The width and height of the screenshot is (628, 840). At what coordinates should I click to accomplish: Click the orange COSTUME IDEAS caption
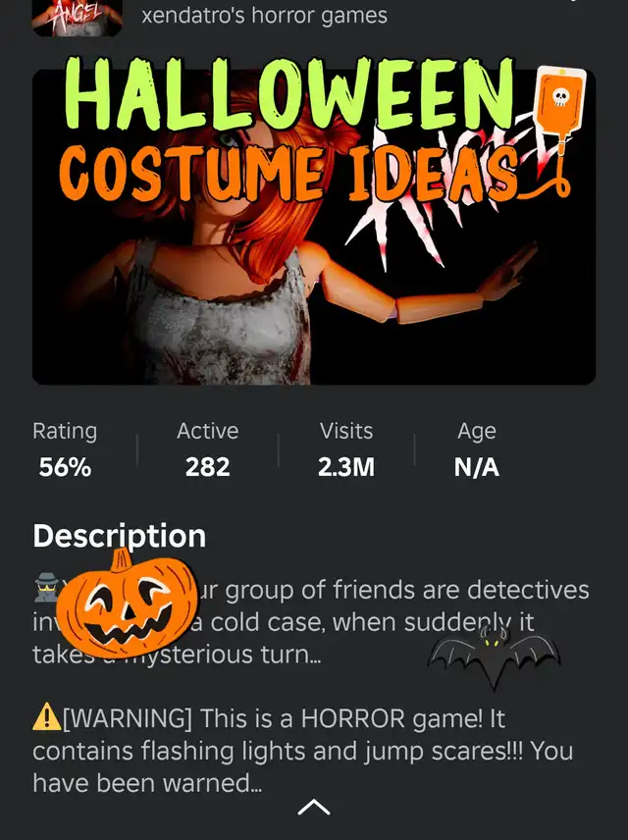tap(289, 173)
